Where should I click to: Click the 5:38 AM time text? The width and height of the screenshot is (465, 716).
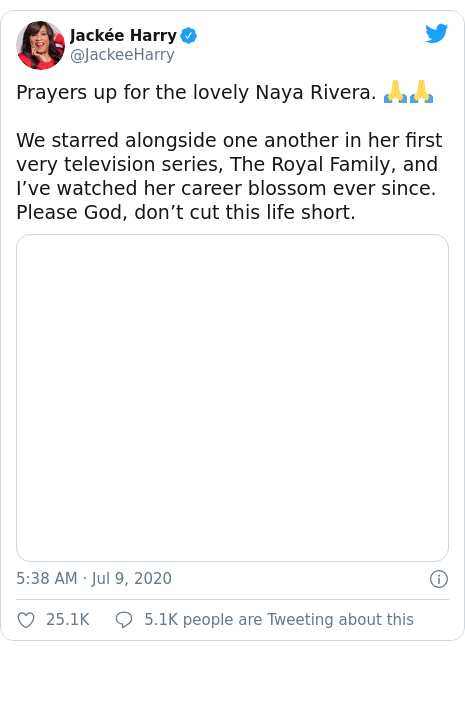47,579
